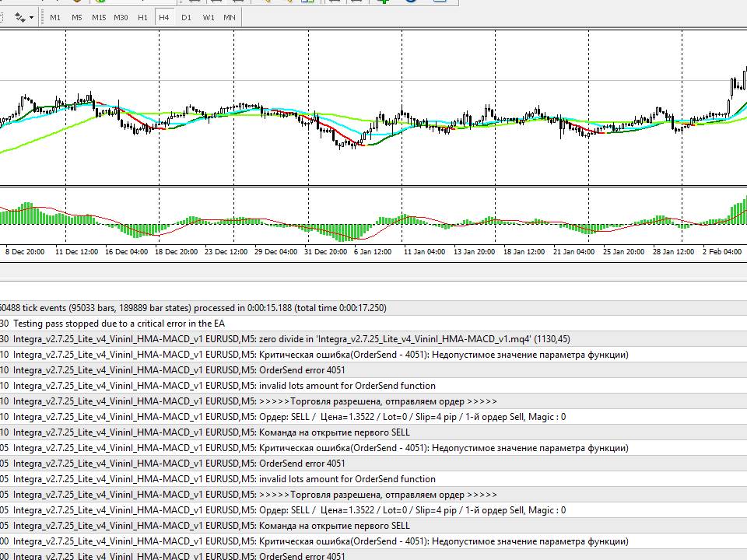
Task: Click the active H4 timeframe button
Action: pyautogui.click(x=164, y=18)
